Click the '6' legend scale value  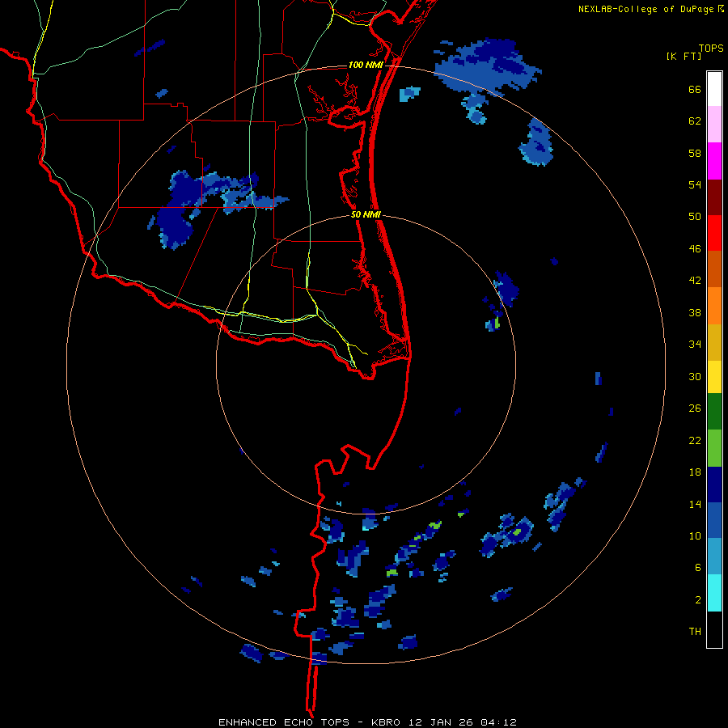[698, 568]
